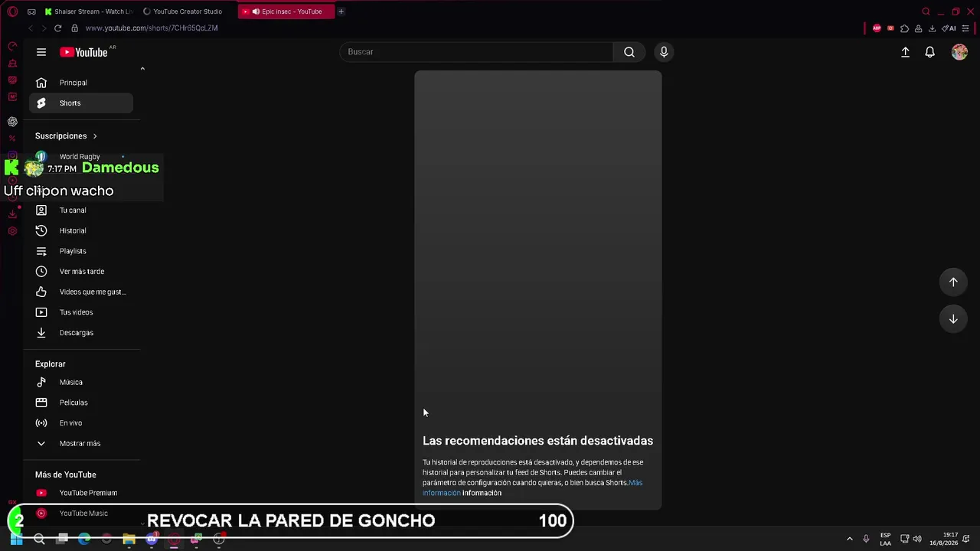Open the taskbar clock and date
The image size is (980, 551).
(943, 540)
